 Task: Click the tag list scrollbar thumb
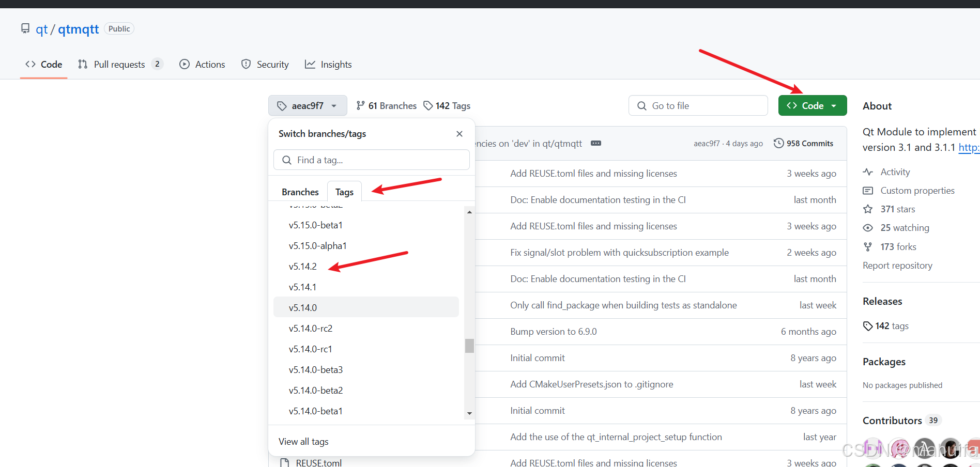pos(469,346)
